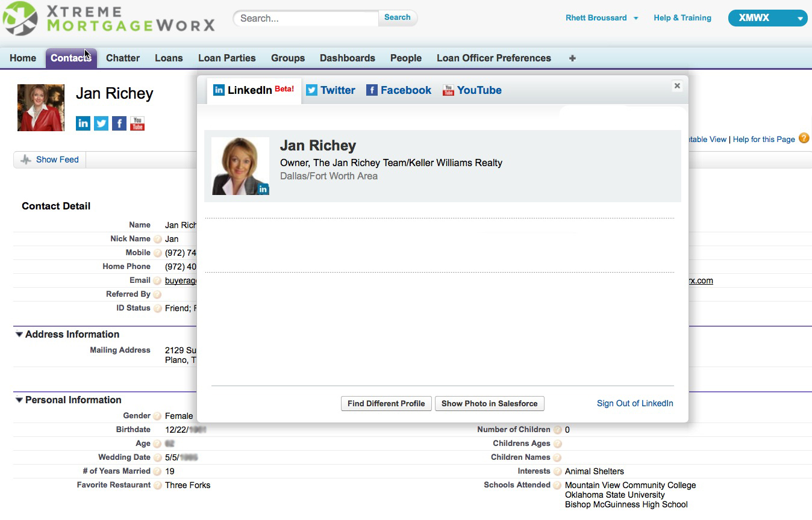Screen dimensions: 812x520
Task: Click the help bubble next to Children Names
Action: click(x=558, y=458)
